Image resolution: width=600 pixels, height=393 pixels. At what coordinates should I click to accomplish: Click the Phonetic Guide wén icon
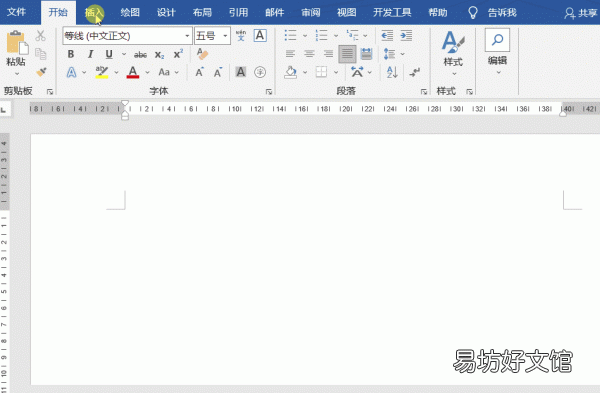pyautogui.click(x=241, y=36)
